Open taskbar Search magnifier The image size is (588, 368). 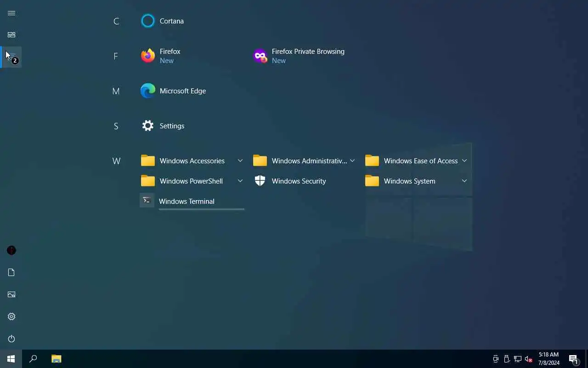(x=33, y=359)
